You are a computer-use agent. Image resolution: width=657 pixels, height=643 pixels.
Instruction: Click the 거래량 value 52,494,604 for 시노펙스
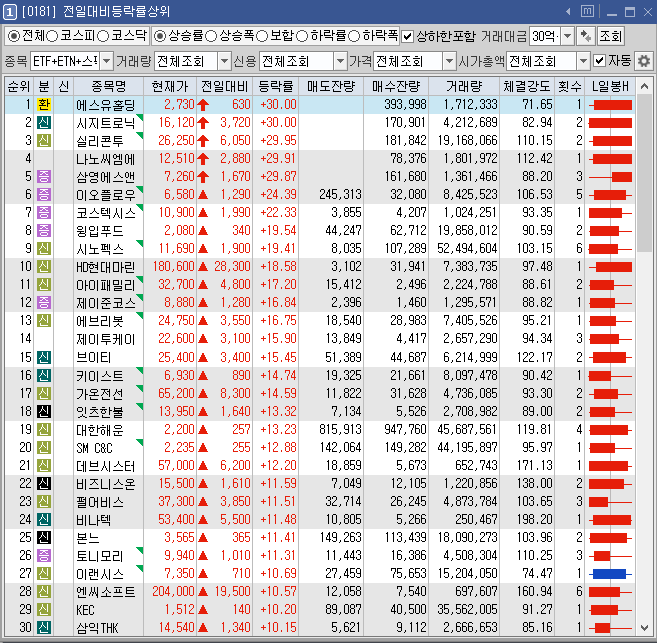tap(467, 249)
